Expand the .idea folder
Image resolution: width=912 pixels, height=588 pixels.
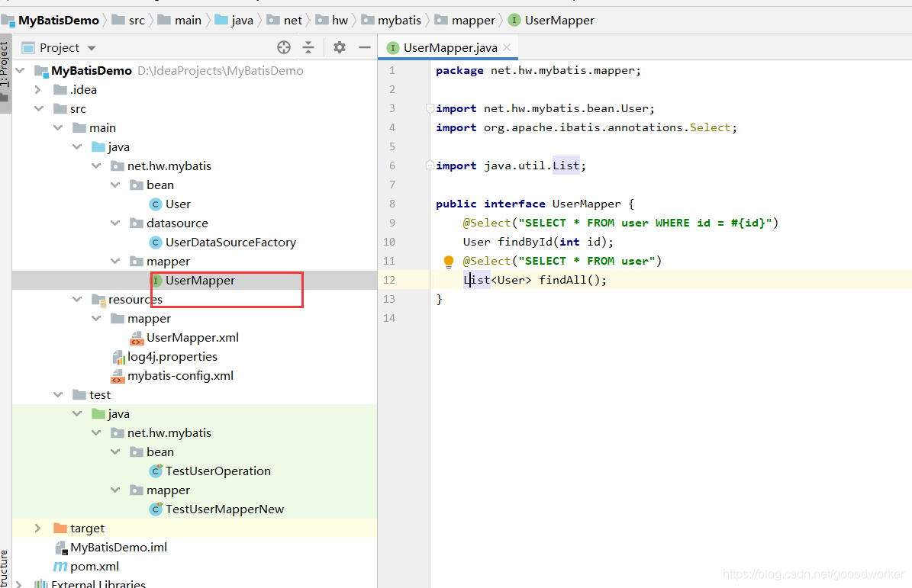coord(38,89)
